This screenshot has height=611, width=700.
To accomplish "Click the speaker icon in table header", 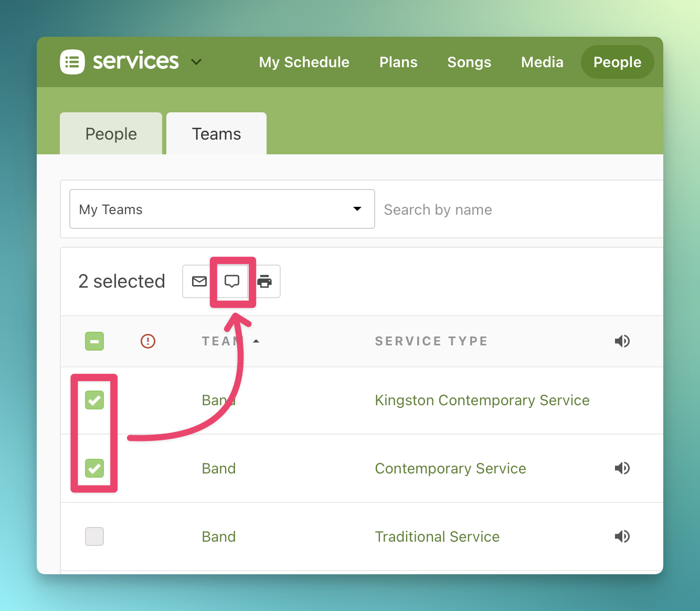I will (622, 341).
